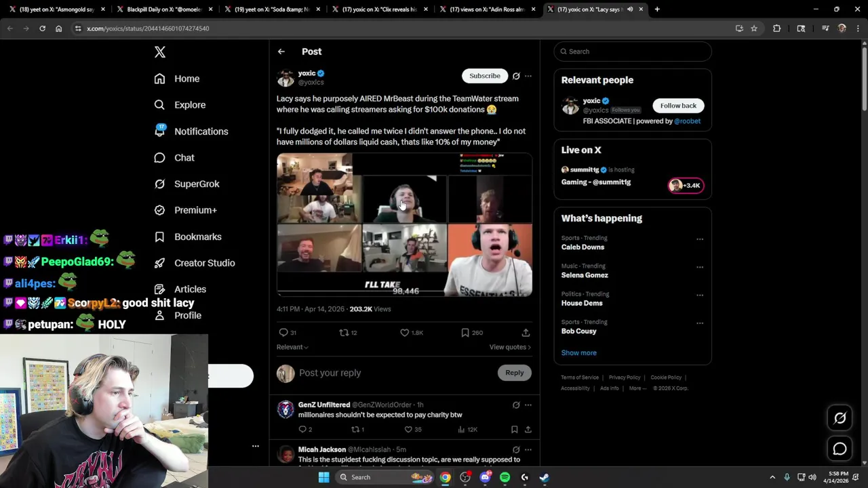Image resolution: width=868 pixels, height=488 pixels.
Task: Open Premium+ in the sidebar
Action: tap(185, 210)
